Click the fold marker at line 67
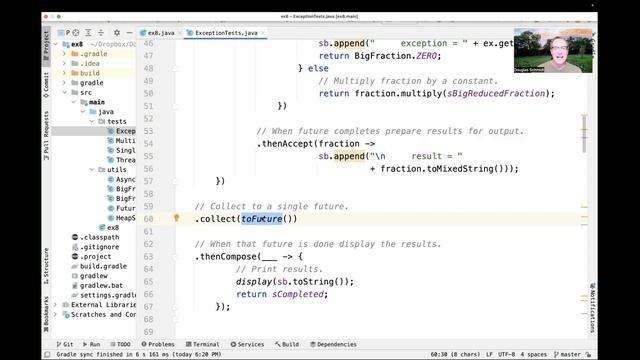Viewport: 640px width, 360px height. [175, 307]
